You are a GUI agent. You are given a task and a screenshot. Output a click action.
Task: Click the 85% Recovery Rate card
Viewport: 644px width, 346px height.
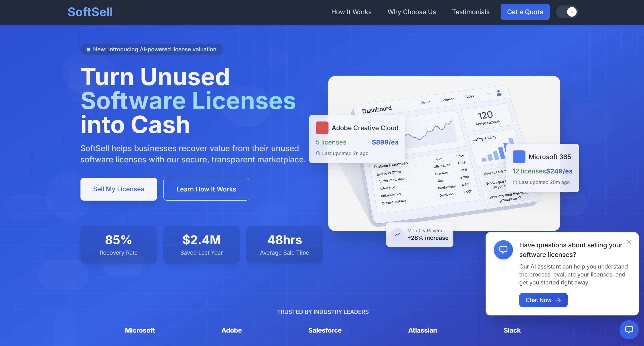(119, 244)
